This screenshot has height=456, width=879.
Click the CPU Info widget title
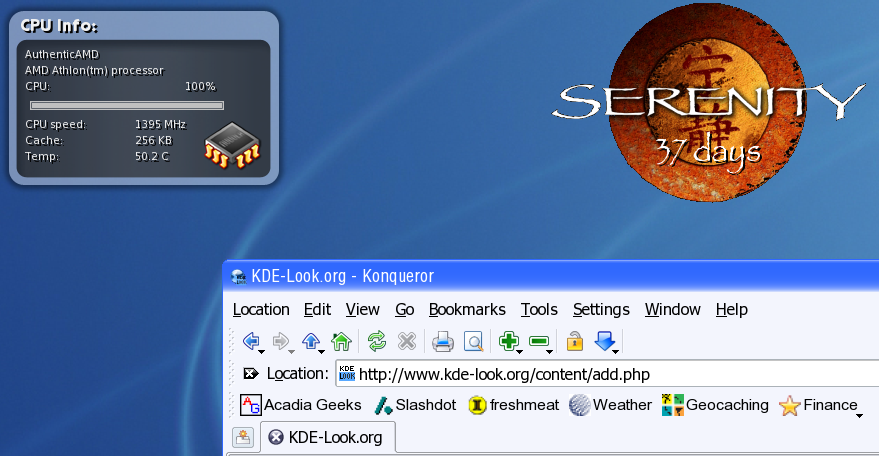[59, 26]
